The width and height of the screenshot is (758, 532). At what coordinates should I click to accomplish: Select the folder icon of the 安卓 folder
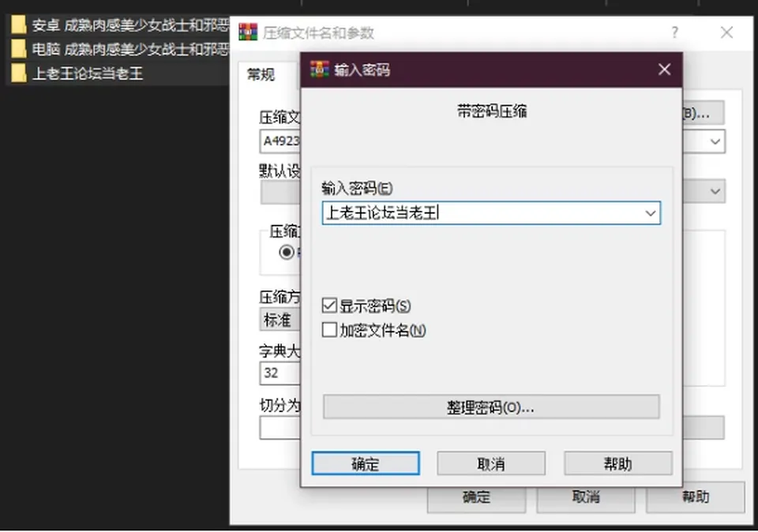[x=19, y=24]
